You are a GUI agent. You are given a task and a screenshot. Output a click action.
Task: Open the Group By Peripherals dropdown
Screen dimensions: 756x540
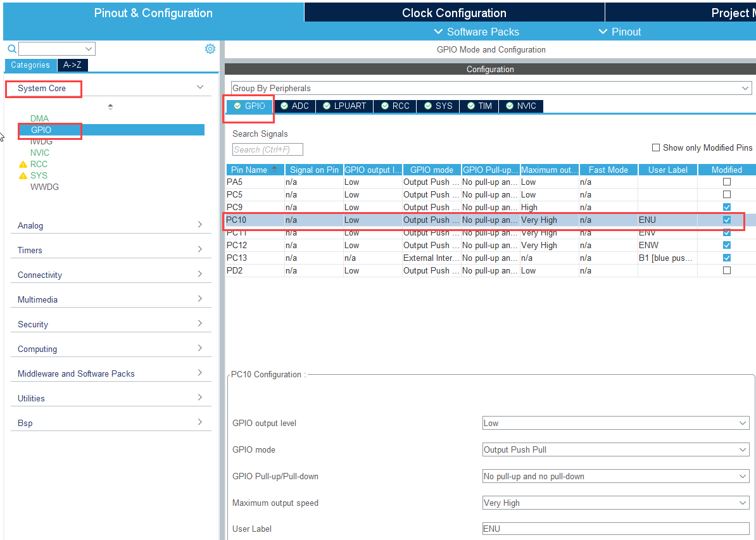pyautogui.click(x=491, y=88)
